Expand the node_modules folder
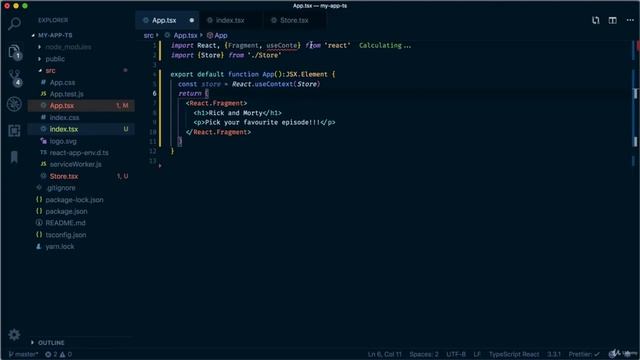The image size is (640, 360). [40, 47]
